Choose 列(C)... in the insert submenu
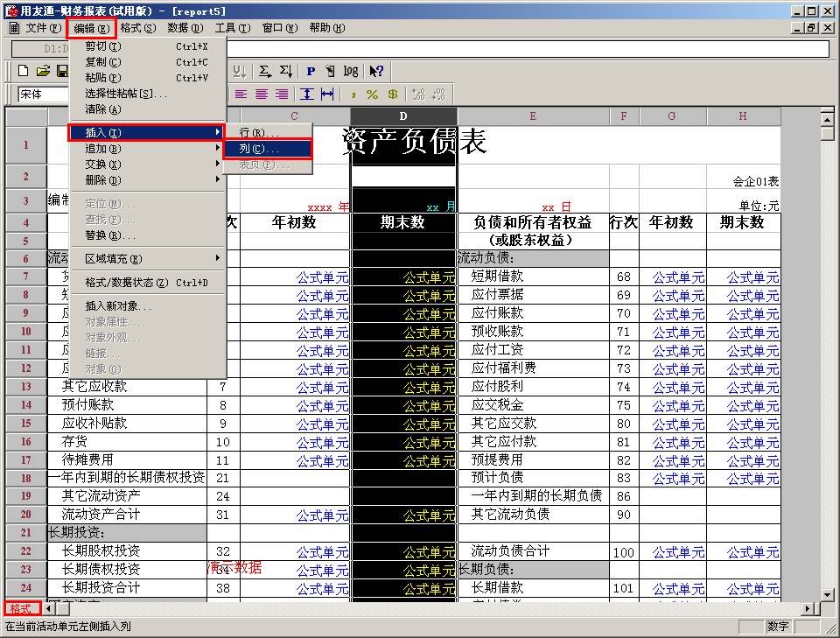The width and height of the screenshot is (840, 638). tap(268, 149)
